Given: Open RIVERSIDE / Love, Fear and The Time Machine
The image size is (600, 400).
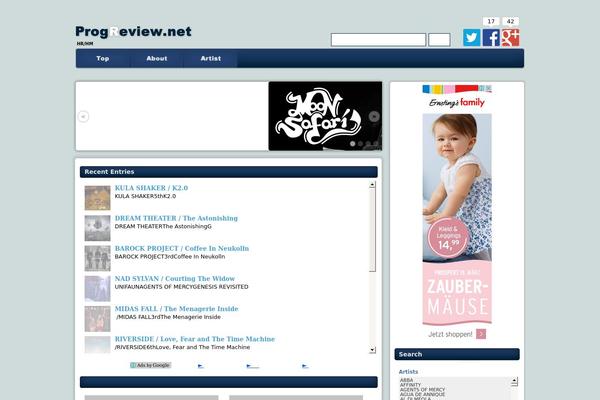Looking at the screenshot, I should click(195, 339).
